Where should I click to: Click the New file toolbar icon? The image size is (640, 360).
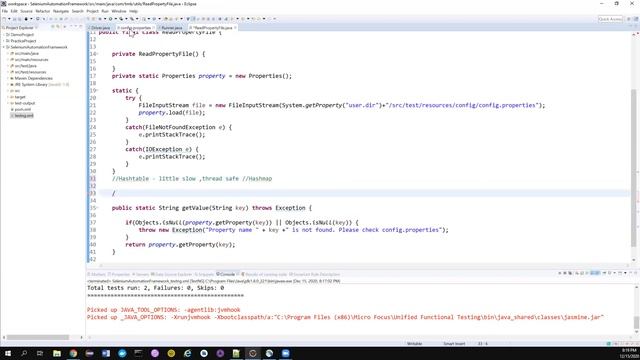click(4, 19)
